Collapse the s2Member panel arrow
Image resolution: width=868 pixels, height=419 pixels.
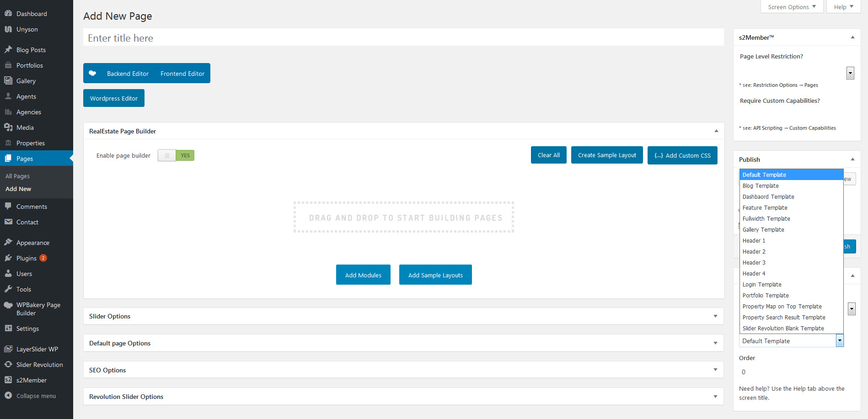(852, 37)
